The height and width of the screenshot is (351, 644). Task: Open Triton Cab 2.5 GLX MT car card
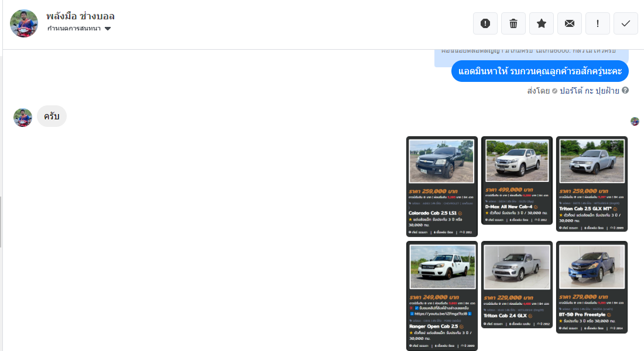[x=592, y=184]
